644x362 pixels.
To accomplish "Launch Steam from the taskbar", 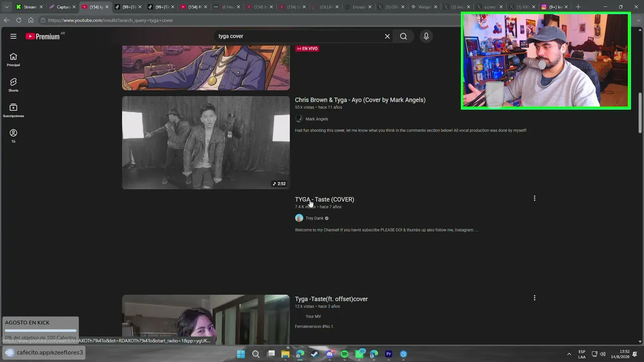I will (x=315, y=354).
